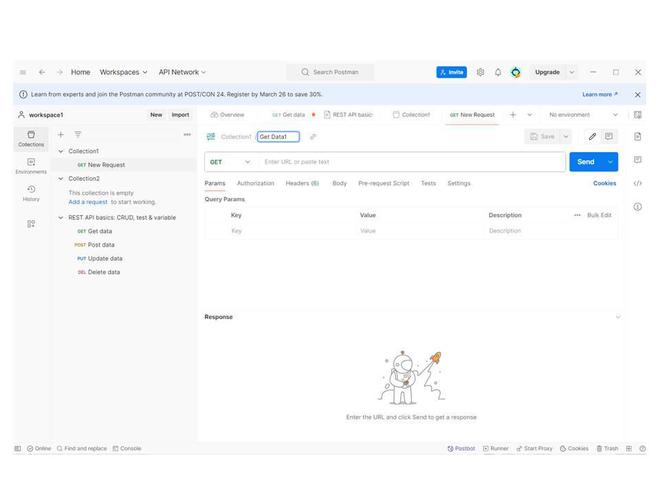Click the Invite button
The width and height of the screenshot is (660, 495).
451,72
